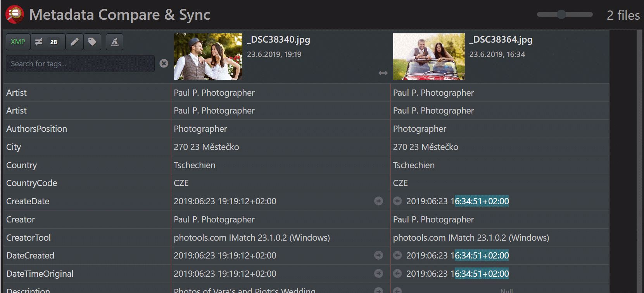Image resolution: width=644 pixels, height=293 pixels.
Task: Click the Search for tags input field
Action: 80,64
